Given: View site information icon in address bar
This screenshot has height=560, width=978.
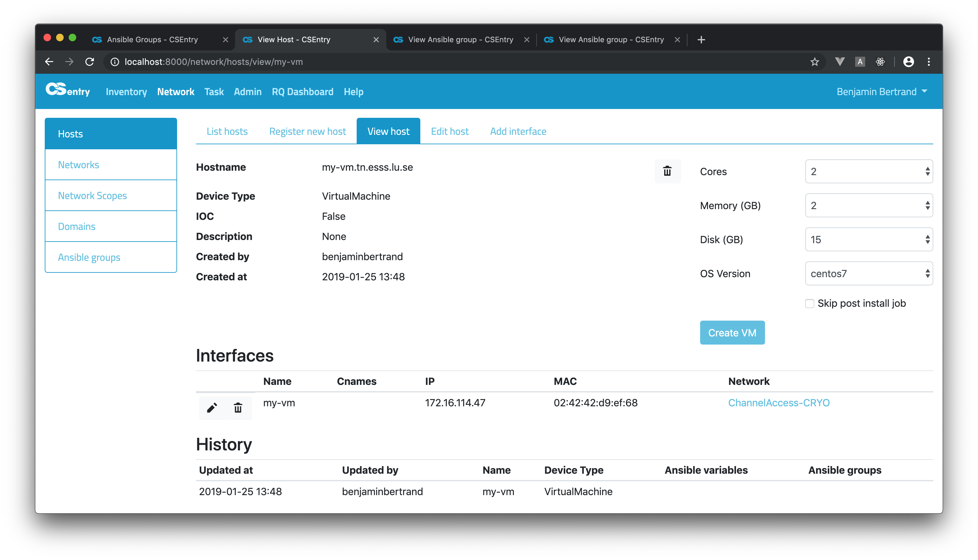Looking at the screenshot, I should [x=115, y=62].
